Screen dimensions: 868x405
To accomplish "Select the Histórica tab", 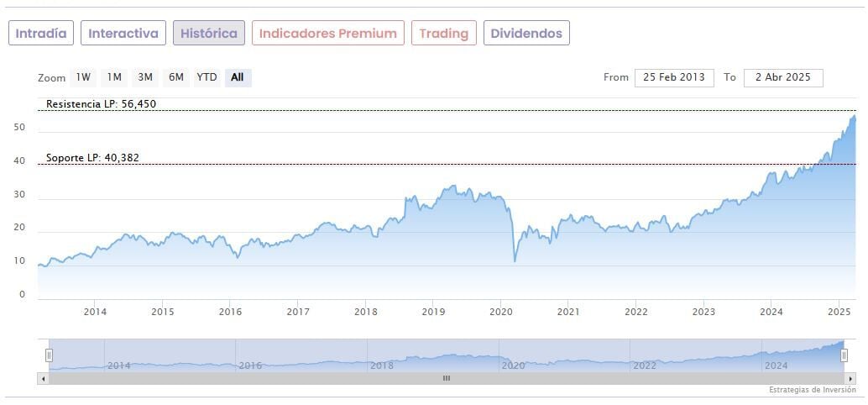I will tap(209, 34).
